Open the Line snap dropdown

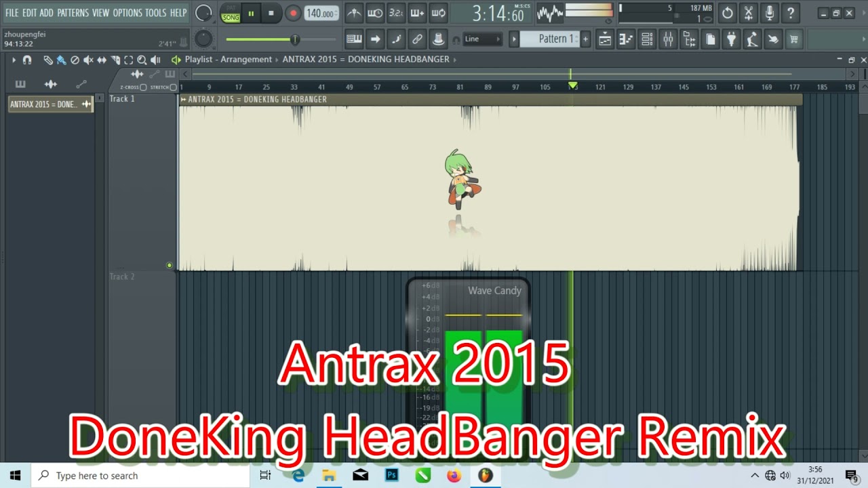483,39
